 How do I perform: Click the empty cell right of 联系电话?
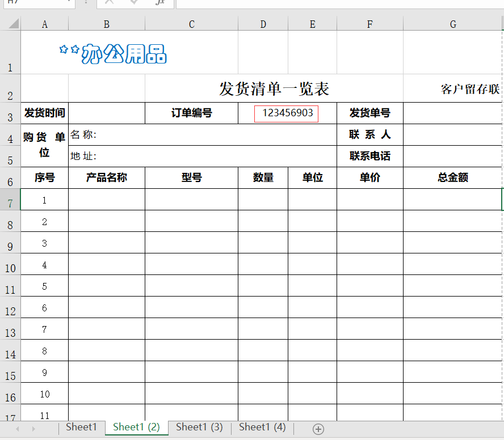[x=452, y=156]
